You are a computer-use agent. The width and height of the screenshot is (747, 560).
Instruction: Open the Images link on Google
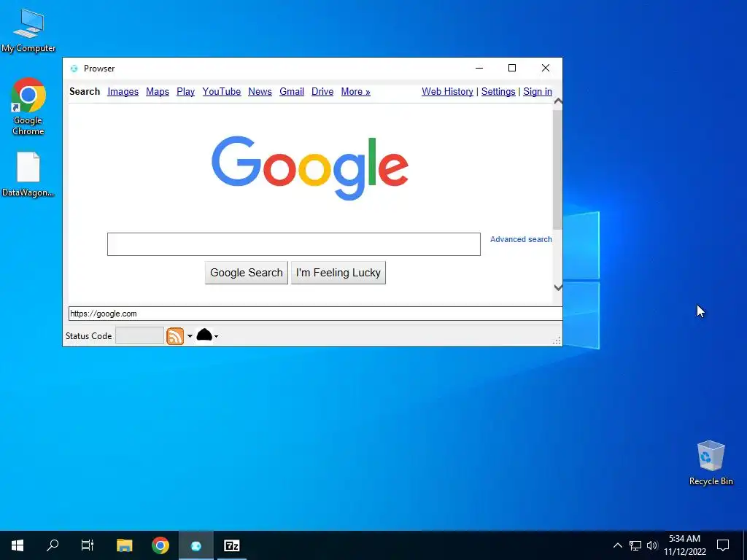(123, 91)
